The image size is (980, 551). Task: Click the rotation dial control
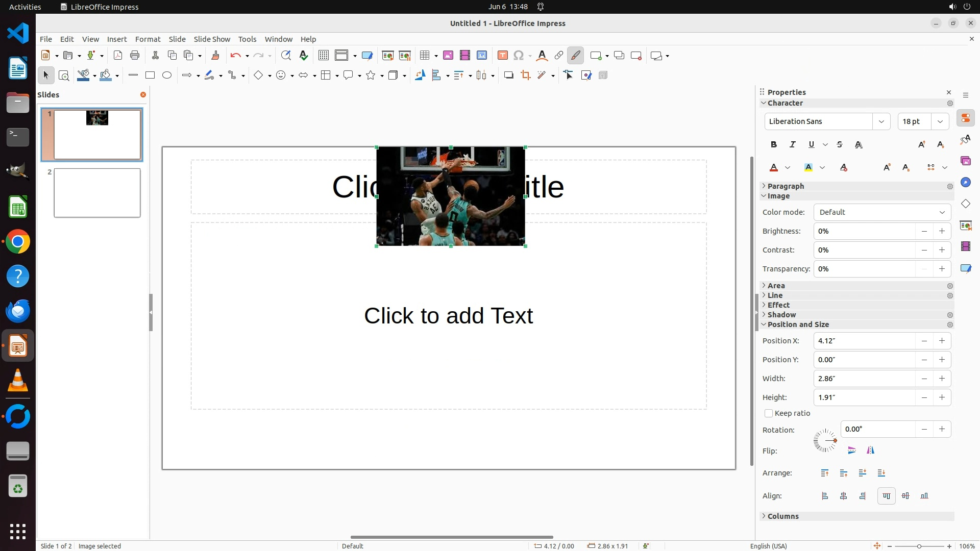coord(825,440)
